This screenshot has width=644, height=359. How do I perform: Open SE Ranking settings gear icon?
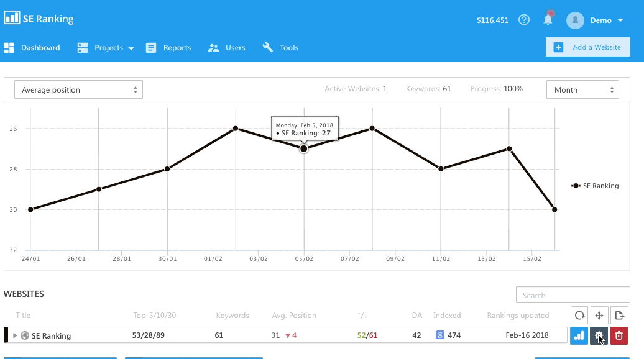[x=599, y=335]
